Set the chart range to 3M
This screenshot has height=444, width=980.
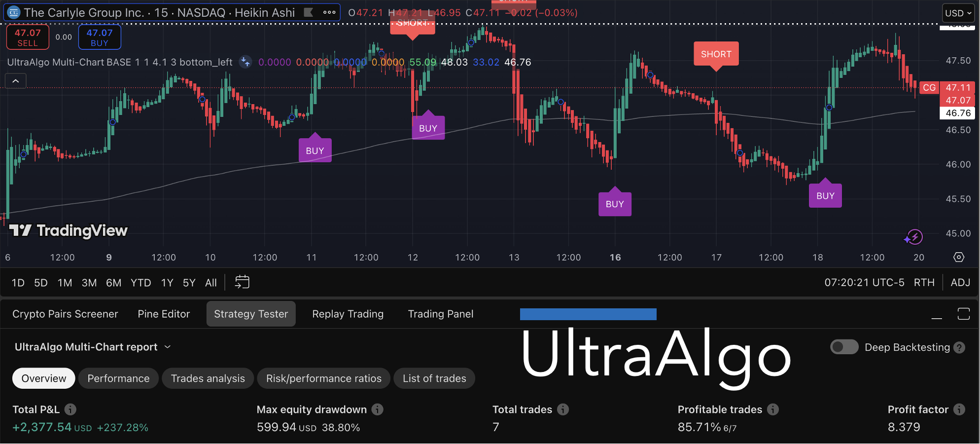[x=89, y=283]
